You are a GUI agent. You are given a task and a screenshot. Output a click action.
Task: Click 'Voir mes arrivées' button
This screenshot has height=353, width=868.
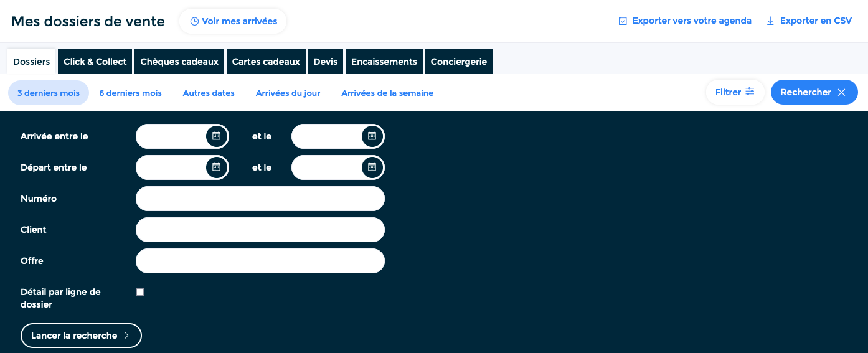(233, 21)
